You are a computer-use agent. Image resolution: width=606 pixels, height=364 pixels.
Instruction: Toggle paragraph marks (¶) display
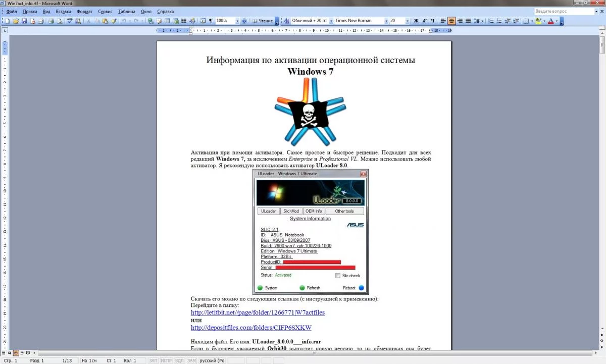point(211,21)
